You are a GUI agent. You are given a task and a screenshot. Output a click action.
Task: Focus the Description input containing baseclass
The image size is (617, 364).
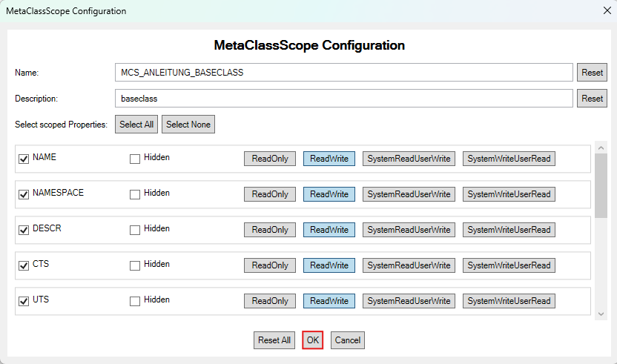pos(344,99)
